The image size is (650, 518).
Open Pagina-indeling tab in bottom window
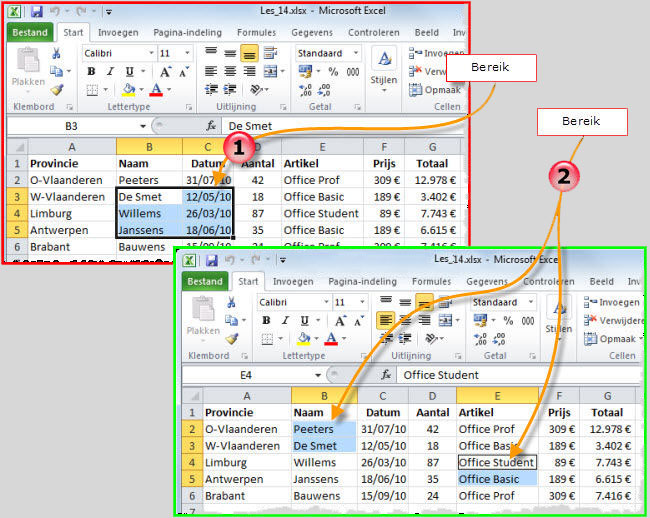pos(363,281)
